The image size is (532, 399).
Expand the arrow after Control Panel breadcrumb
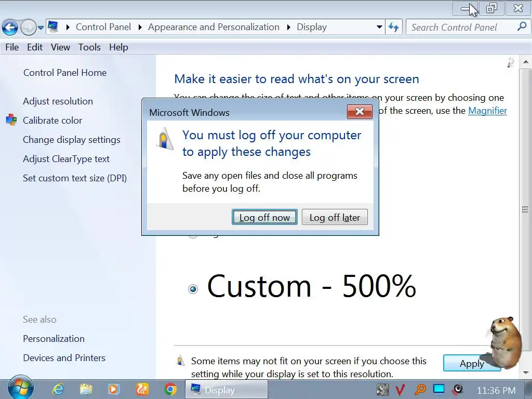click(140, 27)
